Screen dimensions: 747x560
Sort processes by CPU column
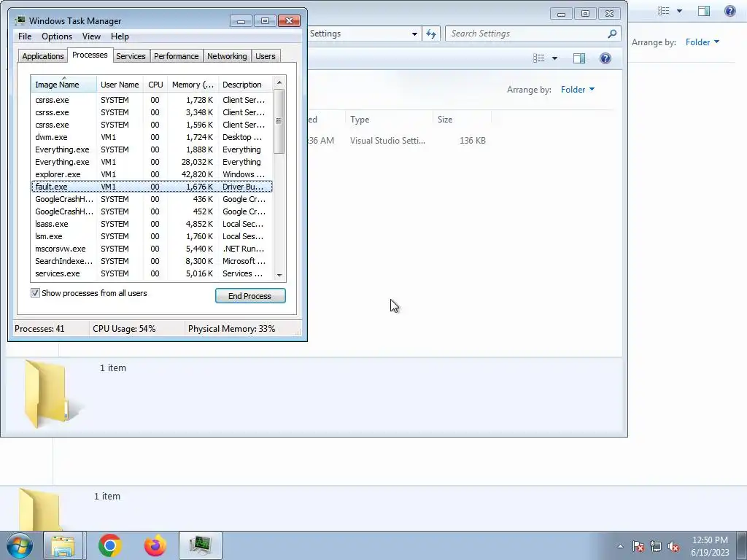tap(155, 85)
